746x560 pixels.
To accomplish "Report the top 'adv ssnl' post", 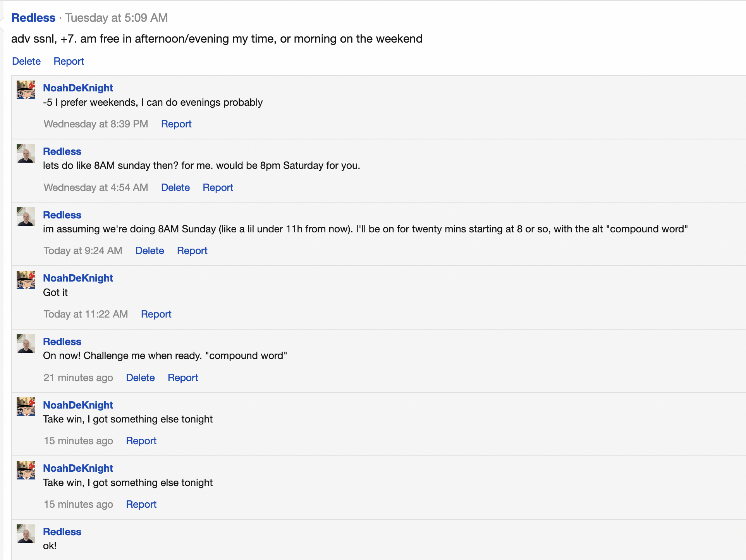I will [69, 61].
